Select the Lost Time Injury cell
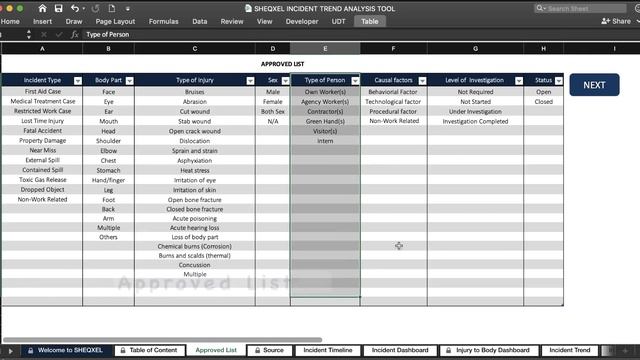Viewport: 640px width, 360px height. click(x=42, y=121)
